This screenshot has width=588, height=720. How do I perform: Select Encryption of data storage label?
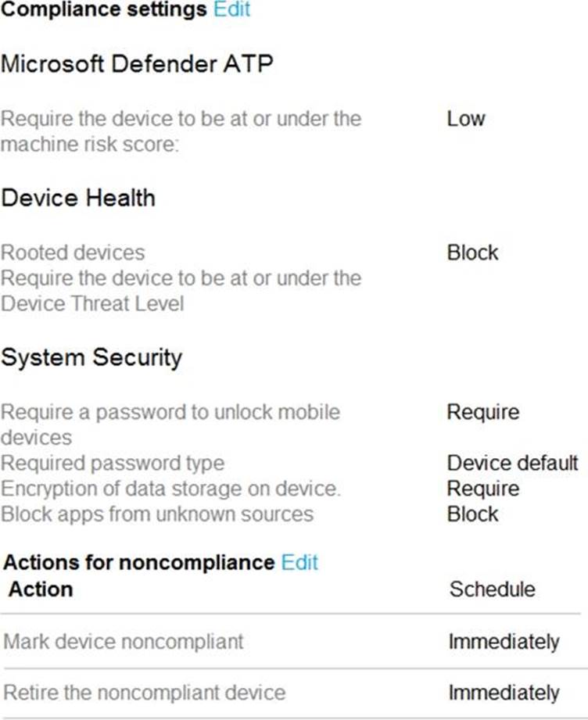pyautogui.click(x=171, y=489)
